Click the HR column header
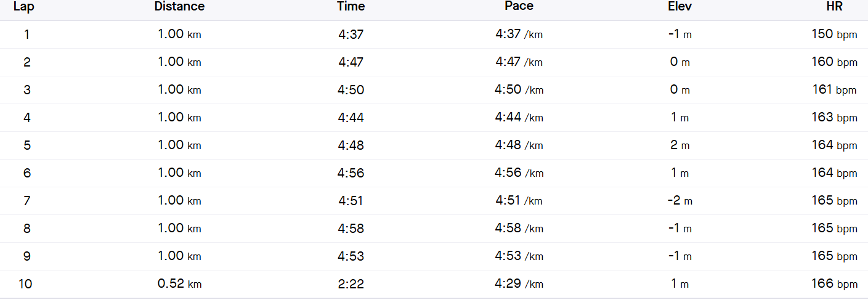The height and width of the screenshot is (305, 868). click(x=834, y=7)
